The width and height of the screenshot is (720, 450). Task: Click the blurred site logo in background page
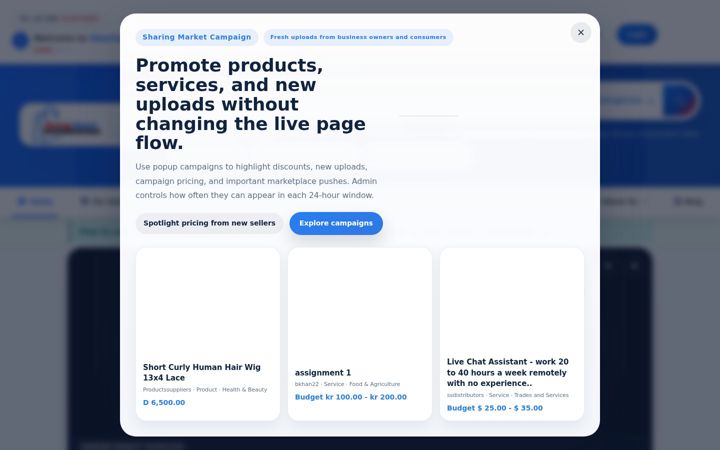[x=70, y=125]
